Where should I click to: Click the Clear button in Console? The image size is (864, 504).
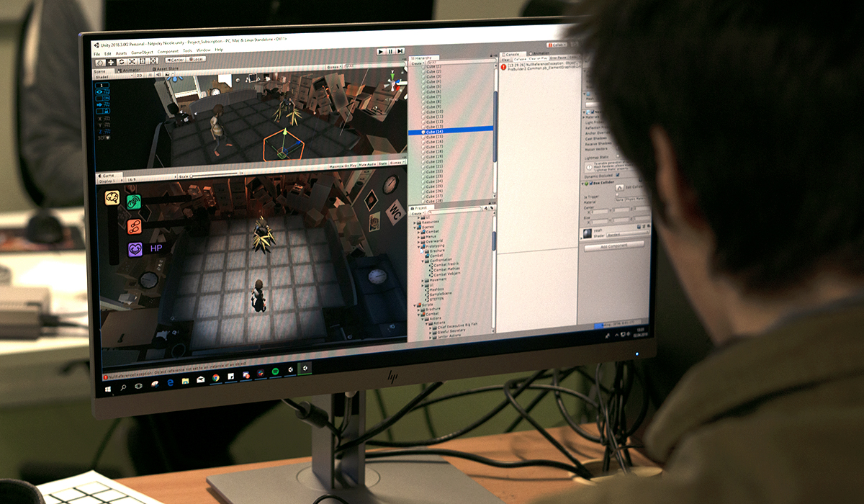pyautogui.click(x=505, y=60)
